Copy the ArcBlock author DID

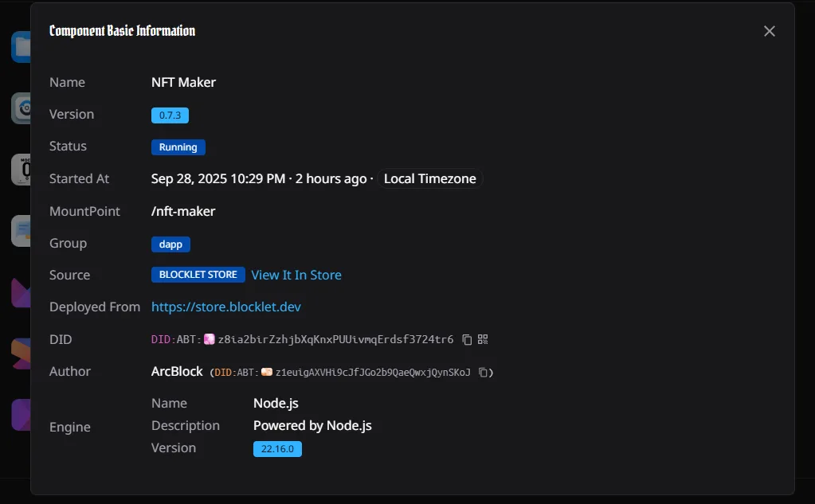[x=483, y=372]
